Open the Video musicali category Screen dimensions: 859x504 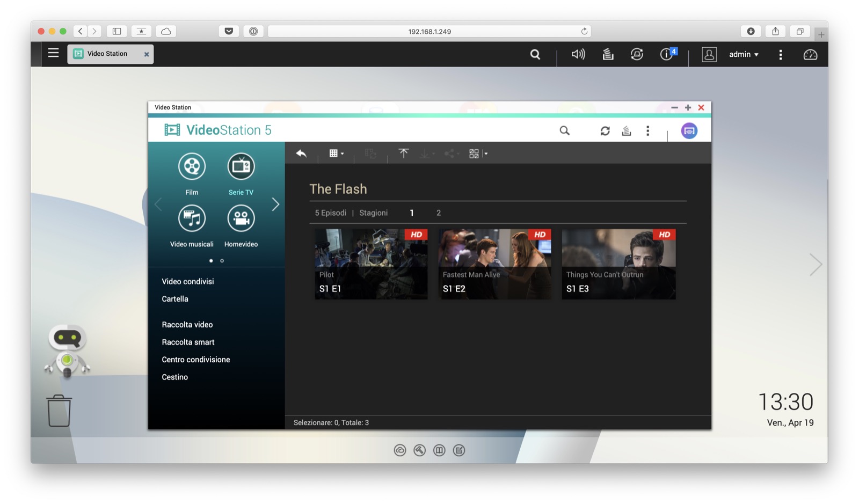(192, 226)
